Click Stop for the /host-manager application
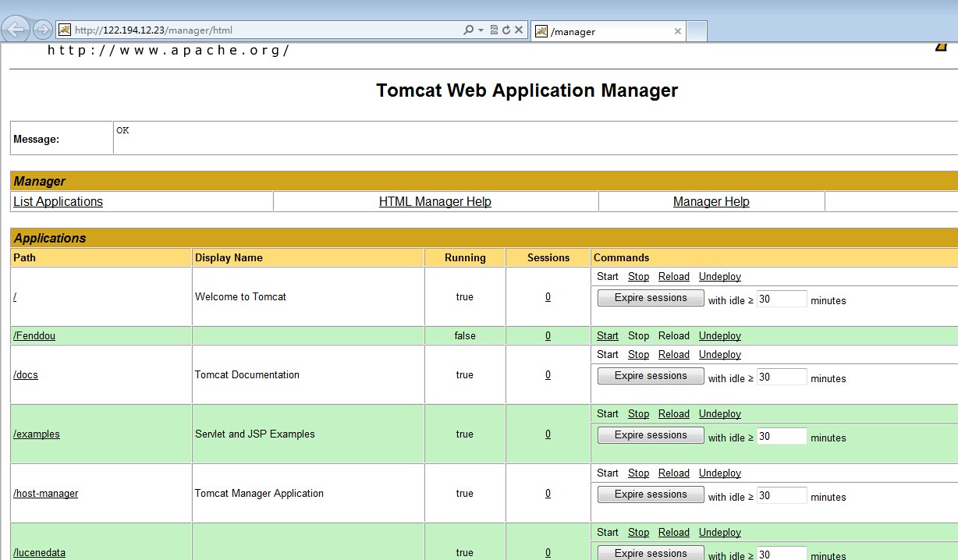The width and height of the screenshot is (958, 560). [x=638, y=473]
